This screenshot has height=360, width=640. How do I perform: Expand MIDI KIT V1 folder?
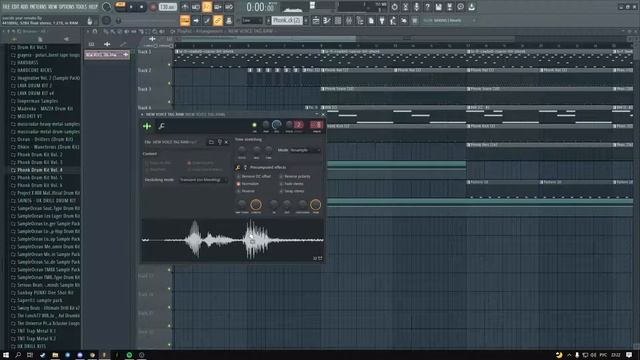(30, 116)
